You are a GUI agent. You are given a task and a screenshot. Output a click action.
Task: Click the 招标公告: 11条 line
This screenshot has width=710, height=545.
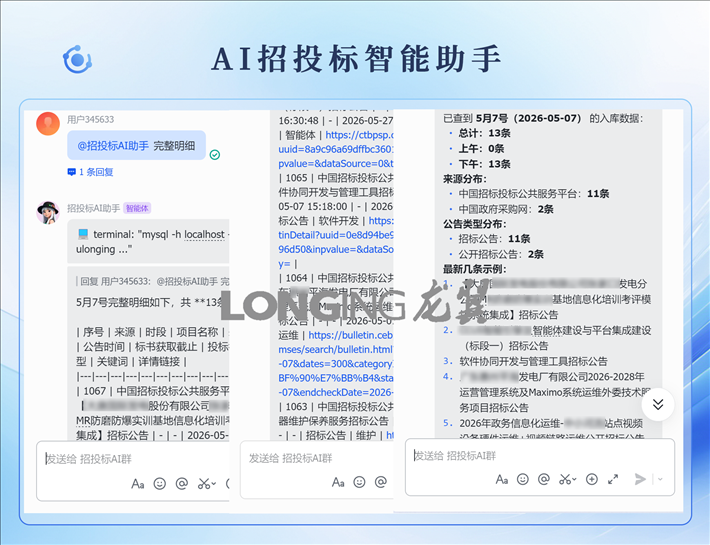point(494,239)
